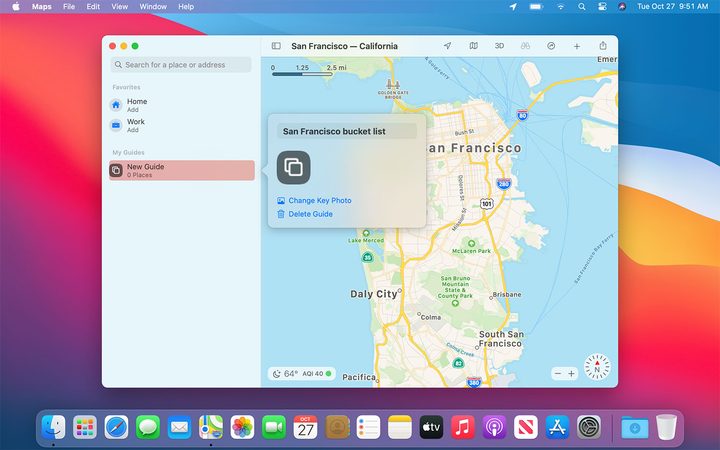Viewport: 720px width, 450px height.
Task: Open Calendar from the Dock
Action: [x=305, y=427]
